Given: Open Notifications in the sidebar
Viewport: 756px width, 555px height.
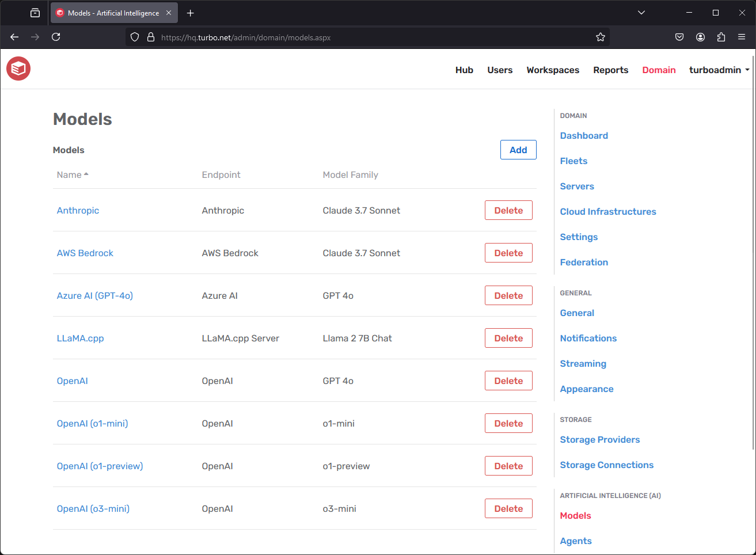Looking at the screenshot, I should pos(588,339).
